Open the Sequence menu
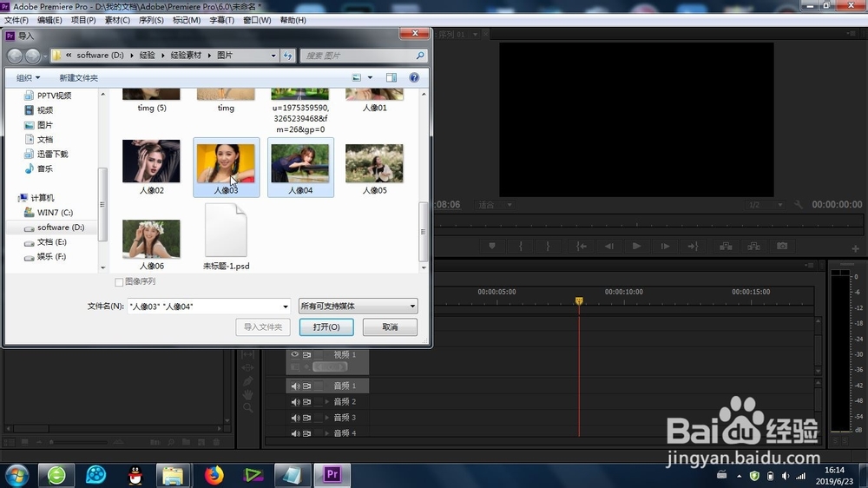The image size is (868, 488). [x=151, y=20]
